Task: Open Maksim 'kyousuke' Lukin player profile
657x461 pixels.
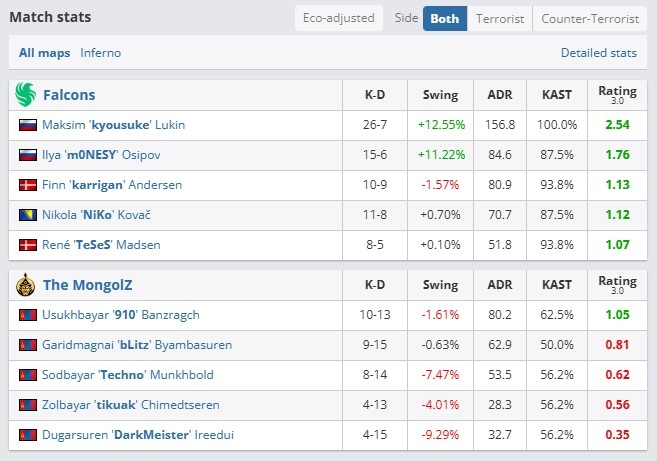Action: (x=114, y=125)
